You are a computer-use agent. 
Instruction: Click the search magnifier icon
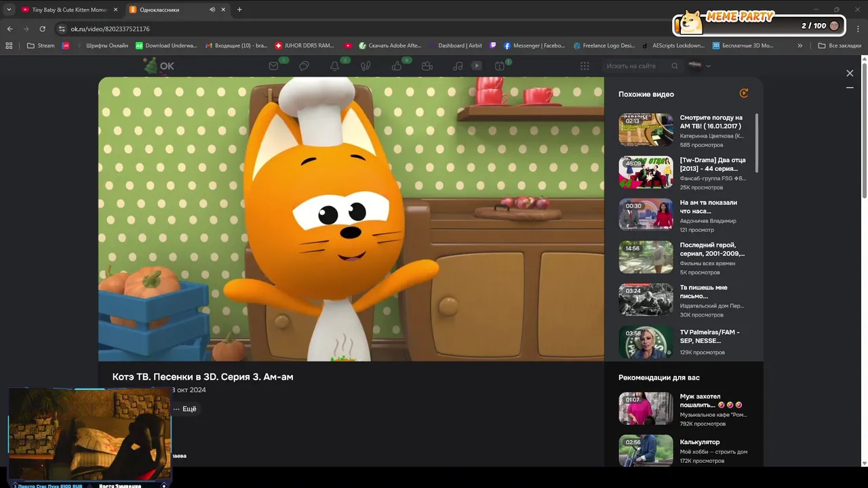pyautogui.click(x=675, y=66)
